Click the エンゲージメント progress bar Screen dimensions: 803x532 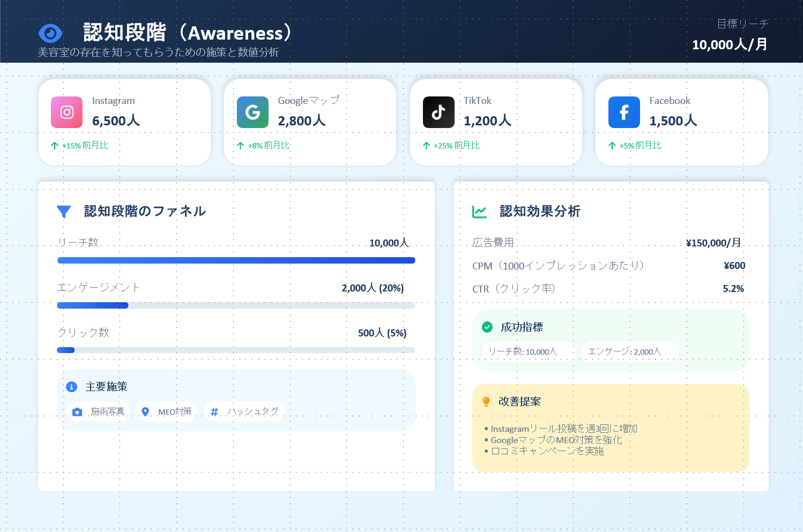click(236, 305)
